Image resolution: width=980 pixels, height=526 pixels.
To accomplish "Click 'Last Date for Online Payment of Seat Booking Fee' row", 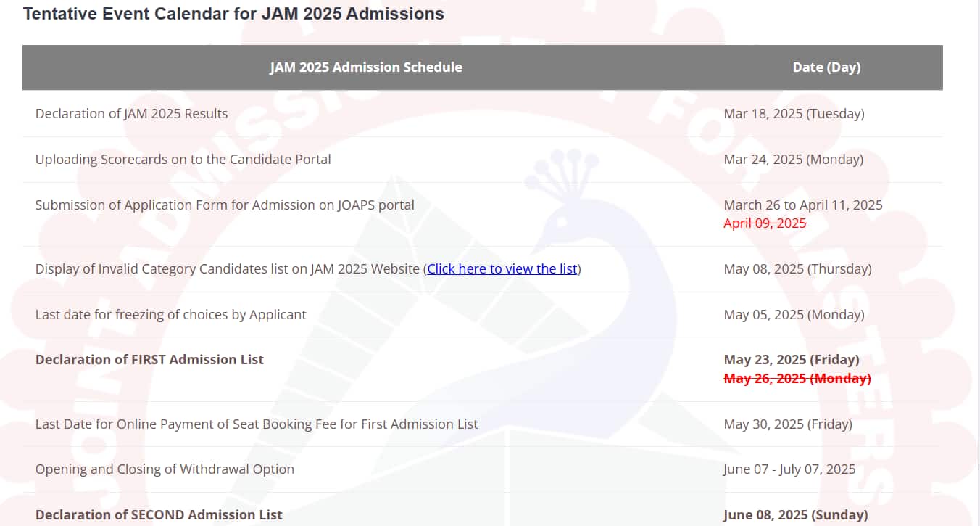I will tap(257, 424).
